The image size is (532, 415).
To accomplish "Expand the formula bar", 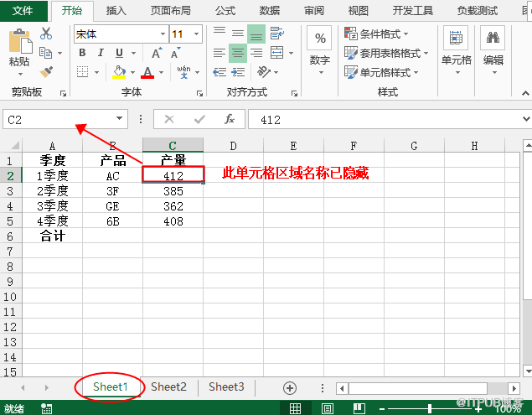I will pos(526,119).
